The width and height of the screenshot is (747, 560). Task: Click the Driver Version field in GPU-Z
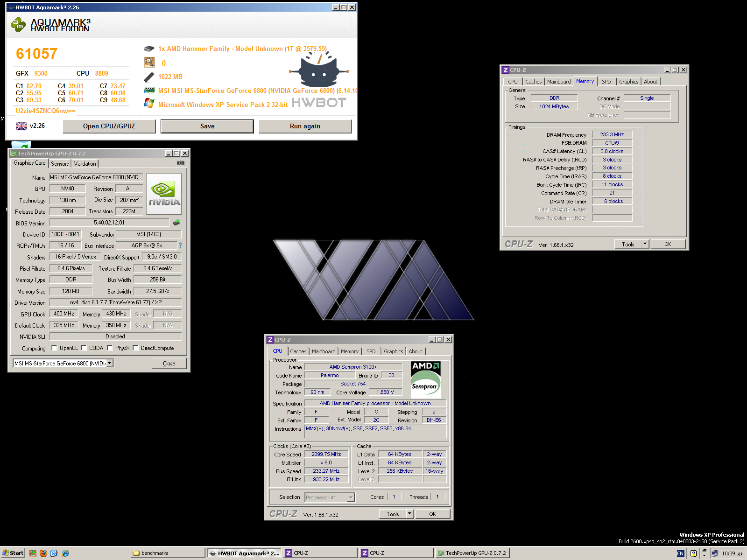[116, 302]
